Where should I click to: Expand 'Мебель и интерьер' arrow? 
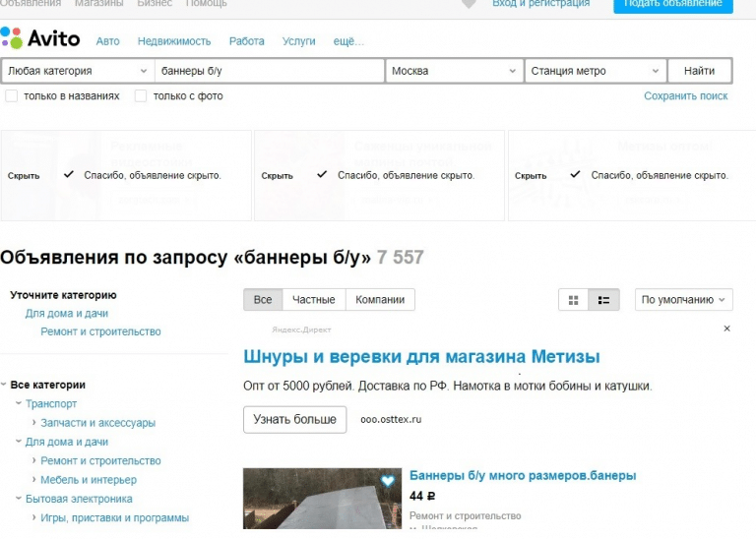[33, 479]
